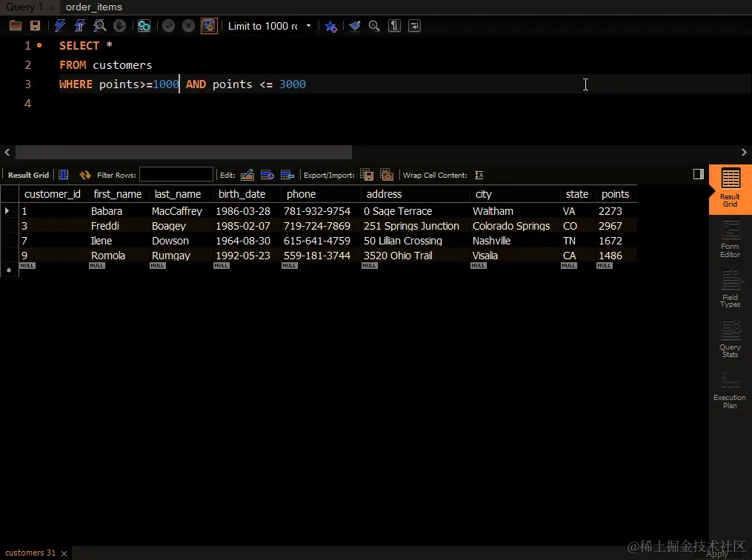Focus the Filter Rows input field
The height and width of the screenshot is (560, 752).
(x=176, y=175)
